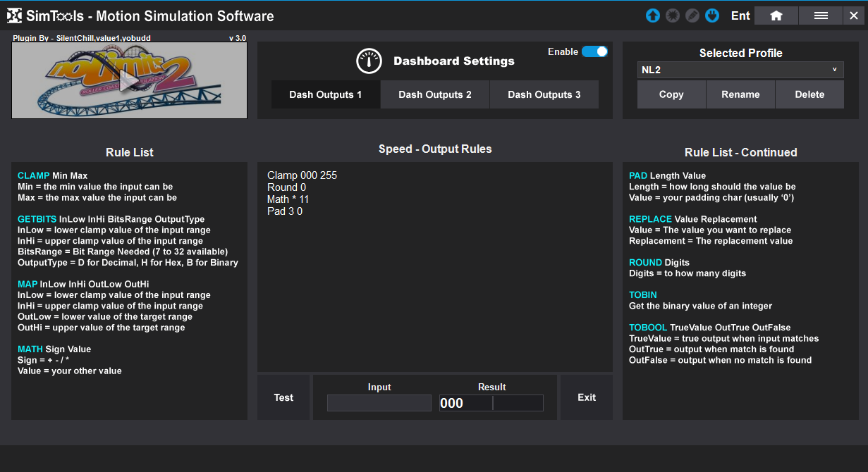Click the REPLACE keyword in Rule List Continued
Screen dimensions: 868x472
pos(650,219)
